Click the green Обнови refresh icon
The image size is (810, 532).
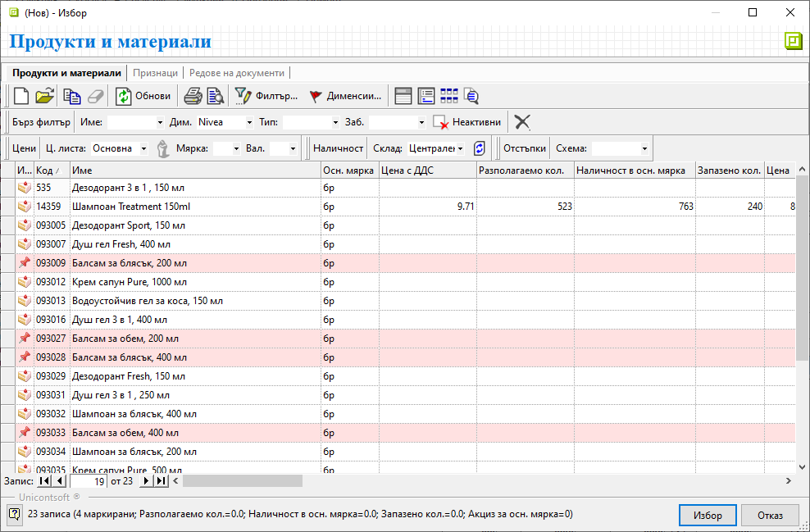124,96
